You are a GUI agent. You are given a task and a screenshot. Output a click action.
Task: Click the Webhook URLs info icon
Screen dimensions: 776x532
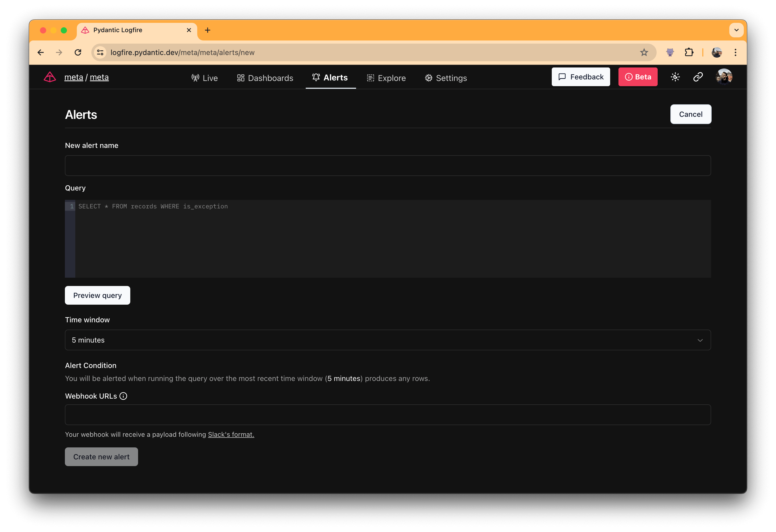coord(123,396)
